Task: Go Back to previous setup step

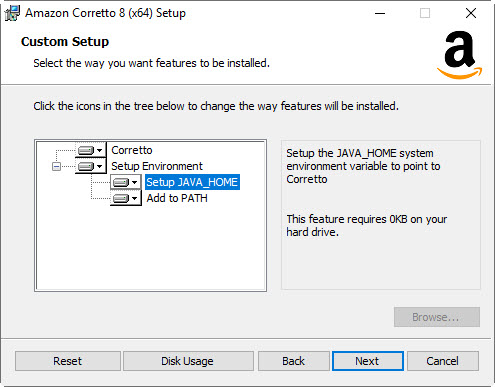Action: [x=294, y=361]
